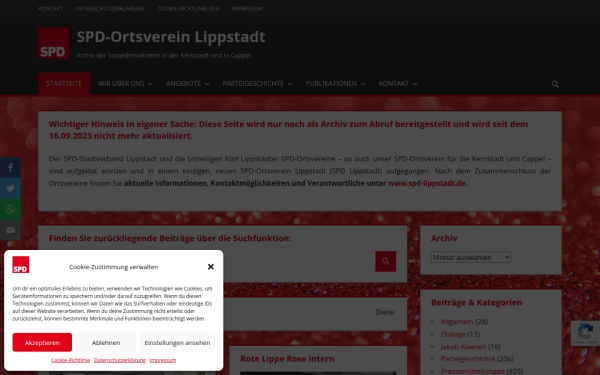Screen dimensions: 600x375
Task: Click the reCAPTCHA badge
Action: [585, 333]
